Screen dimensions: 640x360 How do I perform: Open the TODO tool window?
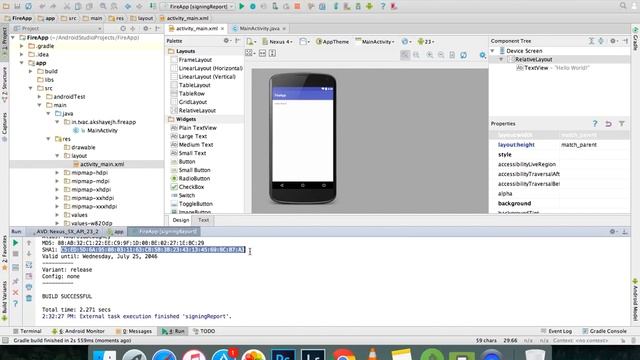click(204, 331)
